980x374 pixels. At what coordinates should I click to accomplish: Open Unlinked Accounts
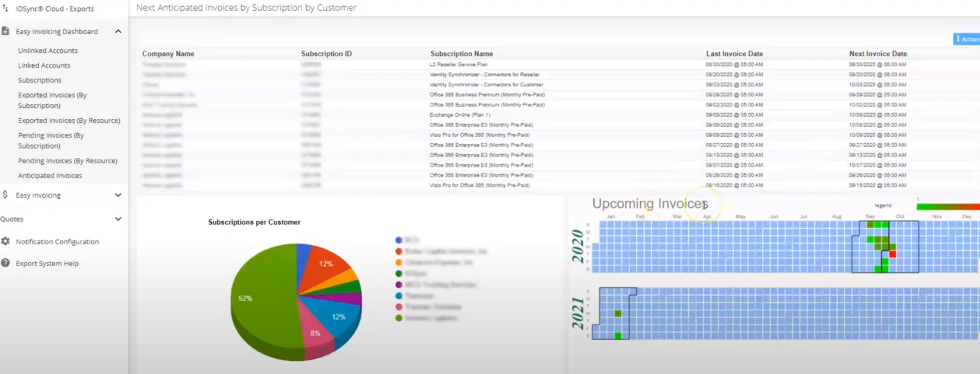click(x=48, y=50)
